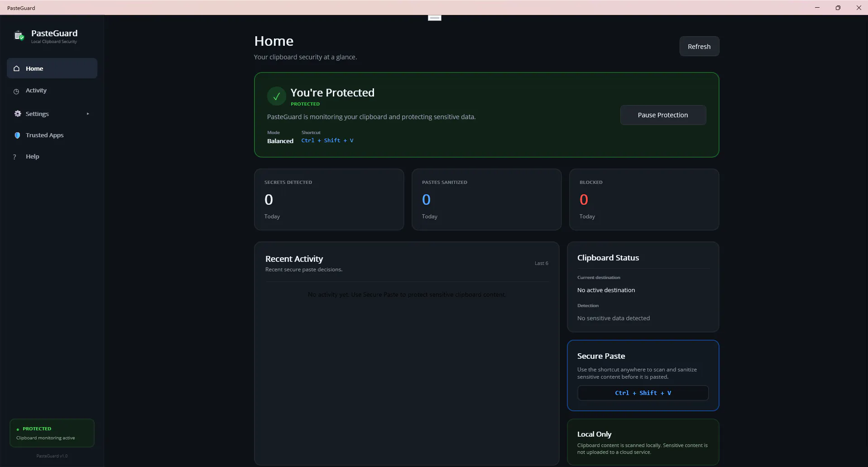
Task: Click the Settings gear icon
Action: click(18, 114)
